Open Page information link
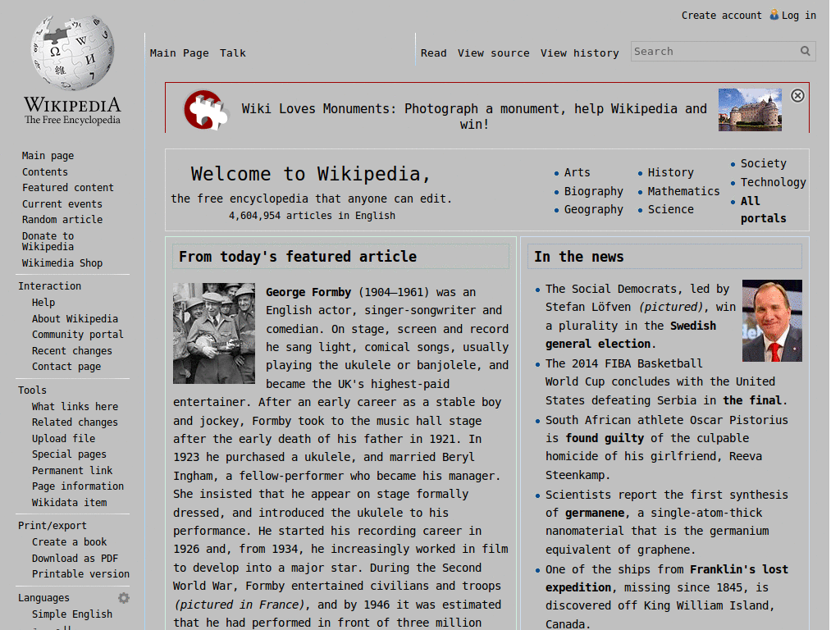 pyautogui.click(x=78, y=486)
